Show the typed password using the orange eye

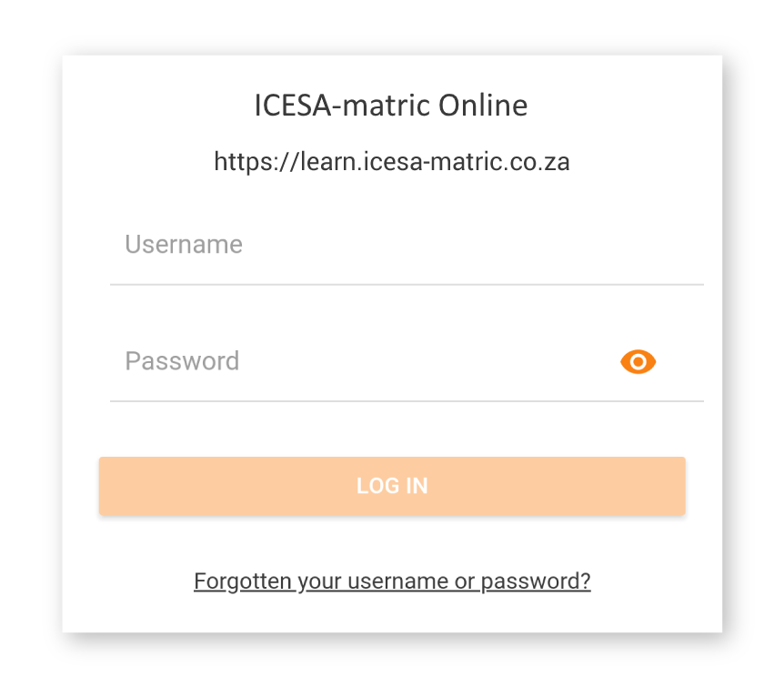(638, 361)
